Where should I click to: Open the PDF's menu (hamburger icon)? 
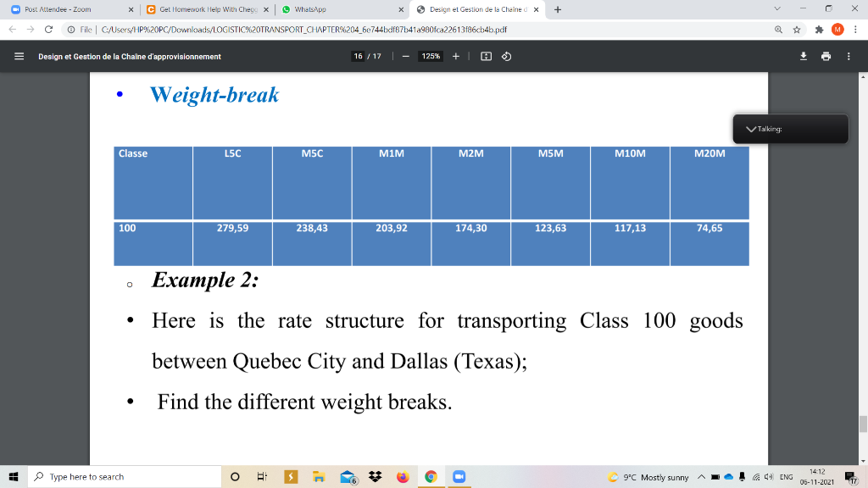(19, 57)
